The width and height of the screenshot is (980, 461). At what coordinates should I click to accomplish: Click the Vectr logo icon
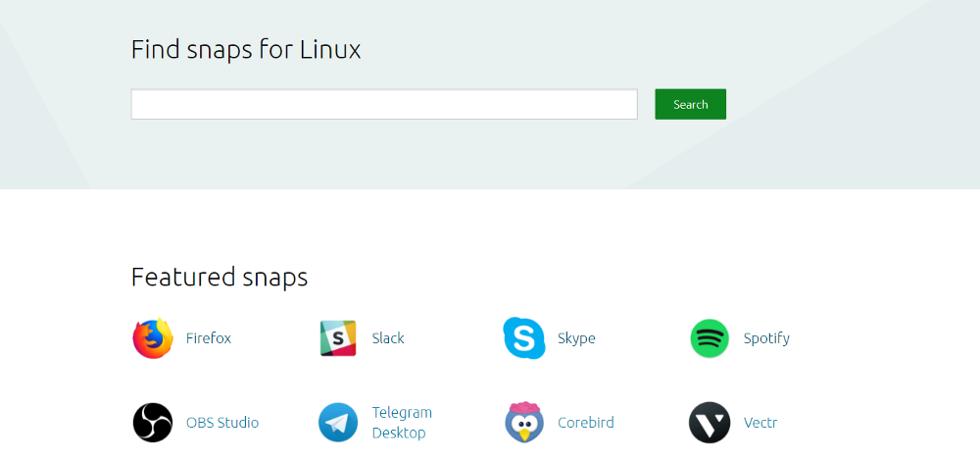(710, 423)
